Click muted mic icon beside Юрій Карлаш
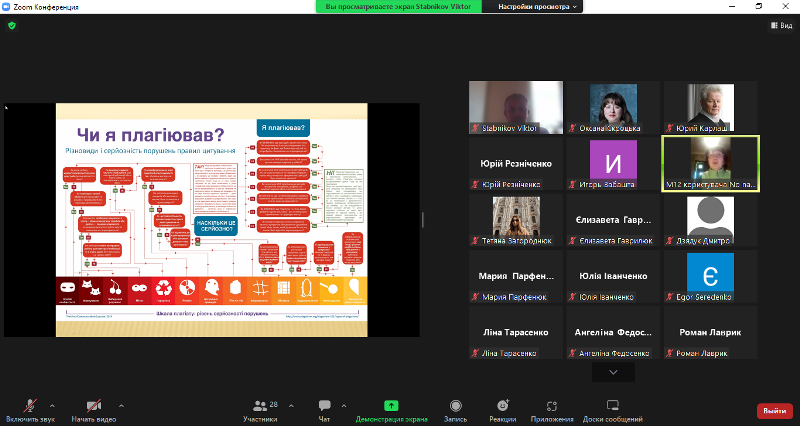The image size is (800, 426). [x=669, y=128]
